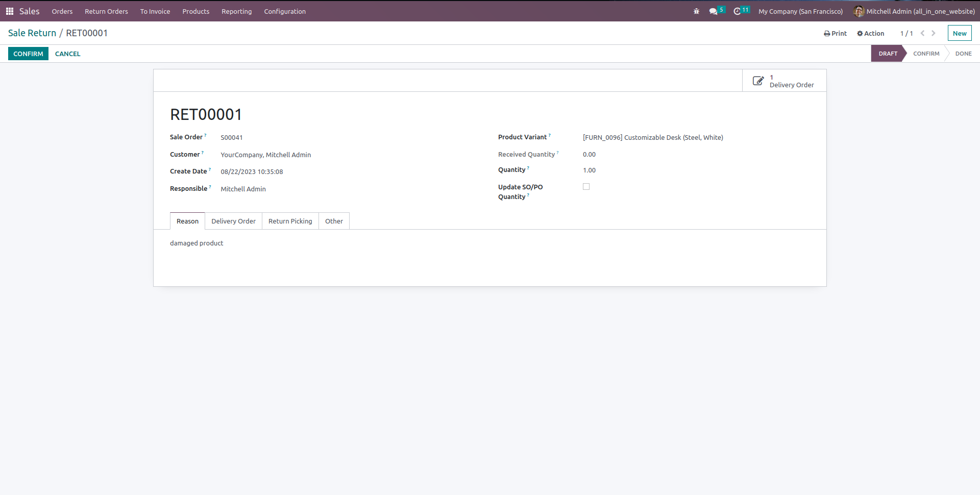Click product variant Customizable Desk value

pos(653,138)
